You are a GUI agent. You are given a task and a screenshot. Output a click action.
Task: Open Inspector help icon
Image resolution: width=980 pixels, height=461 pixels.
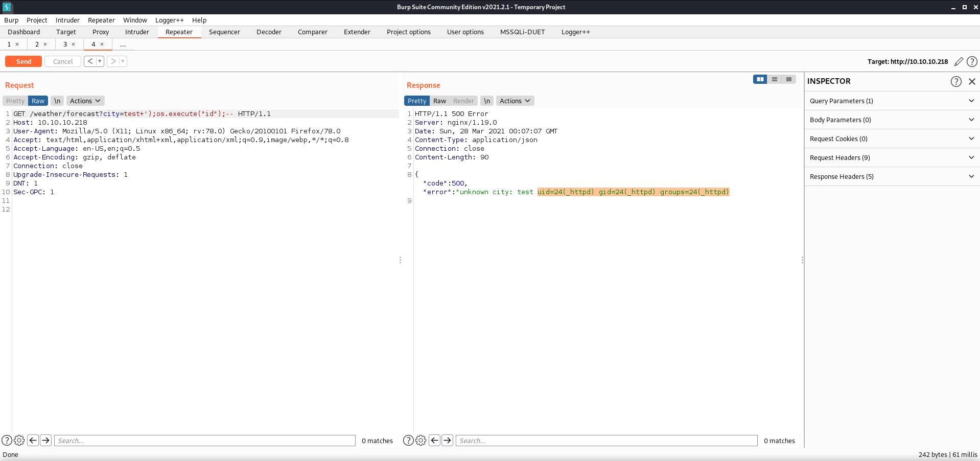pos(956,81)
